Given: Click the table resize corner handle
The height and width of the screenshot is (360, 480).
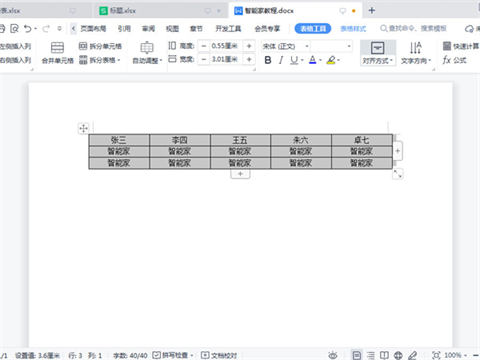Looking at the screenshot, I should tap(397, 174).
